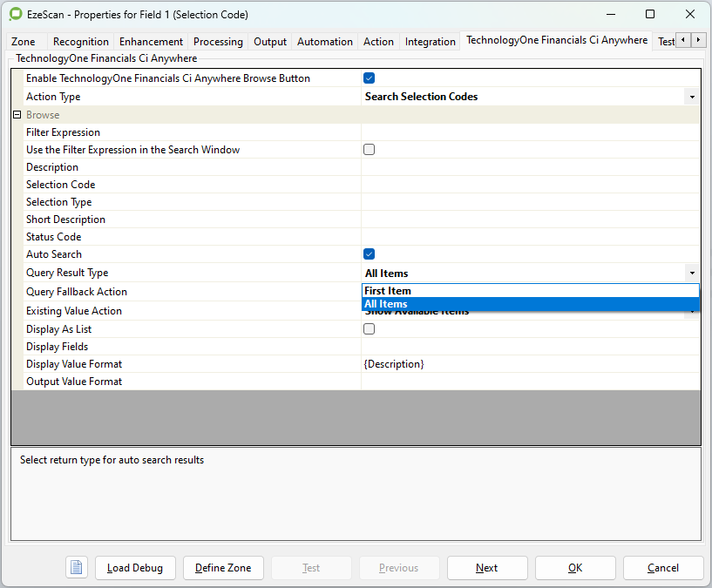
Task: Switch to the Recognition tab
Action: pos(81,42)
